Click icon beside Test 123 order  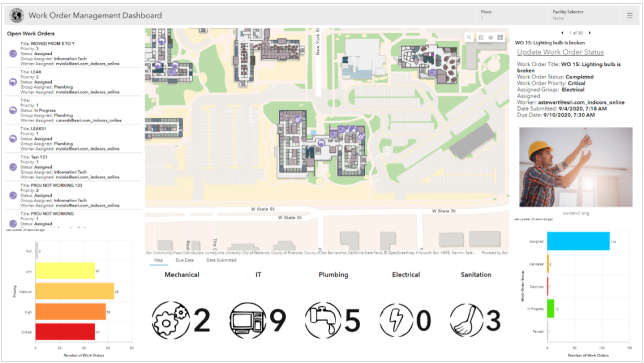tap(13, 167)
